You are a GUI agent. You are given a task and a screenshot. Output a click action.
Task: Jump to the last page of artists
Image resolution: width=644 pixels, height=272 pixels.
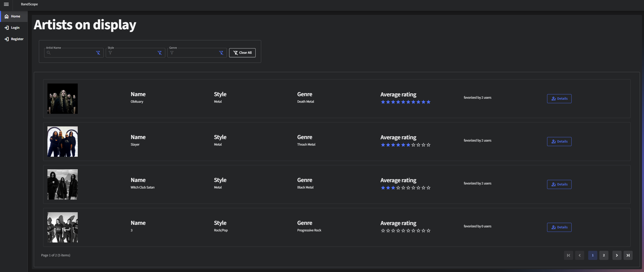tap(628, 255)
